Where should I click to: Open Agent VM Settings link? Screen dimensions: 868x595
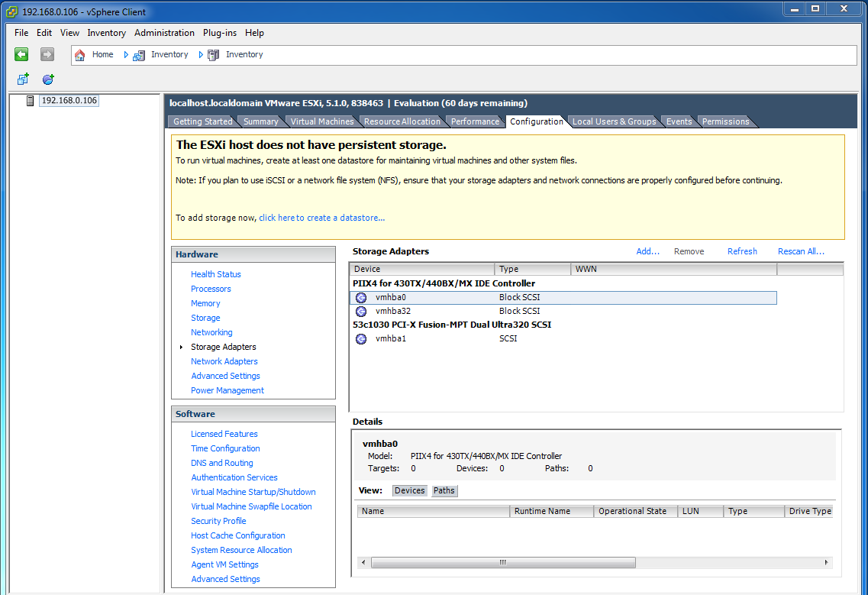pyautogui.click(x=224, y=564)
